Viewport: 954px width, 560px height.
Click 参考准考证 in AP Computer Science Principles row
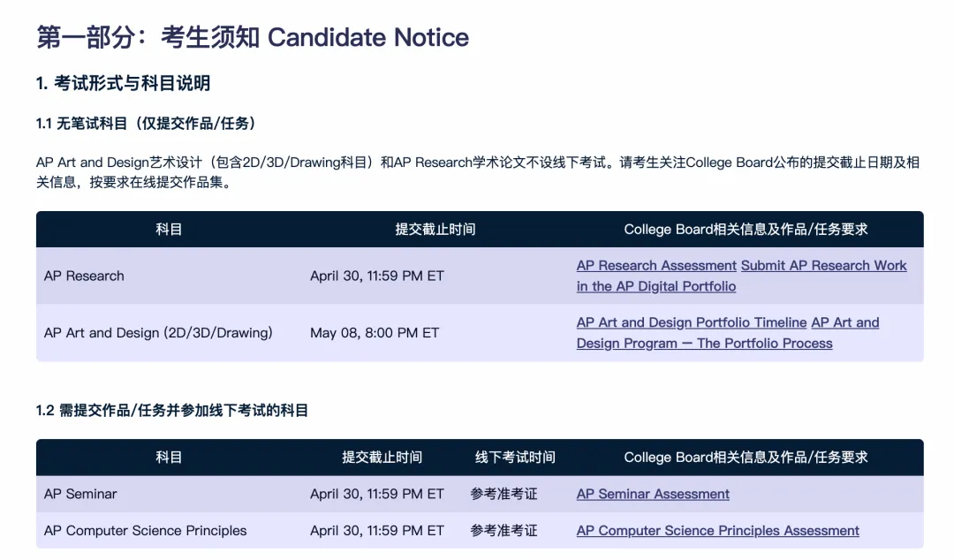(x=503, y=531)
